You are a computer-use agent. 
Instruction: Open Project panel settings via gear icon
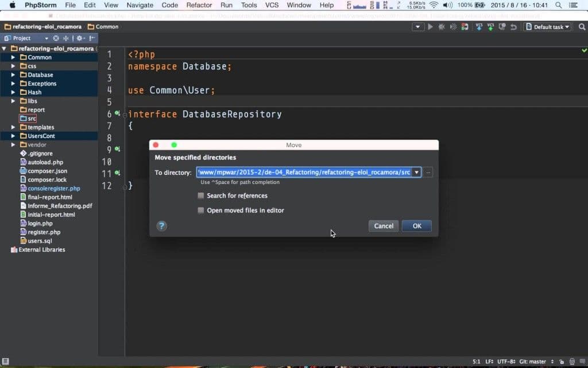point(79,38)
